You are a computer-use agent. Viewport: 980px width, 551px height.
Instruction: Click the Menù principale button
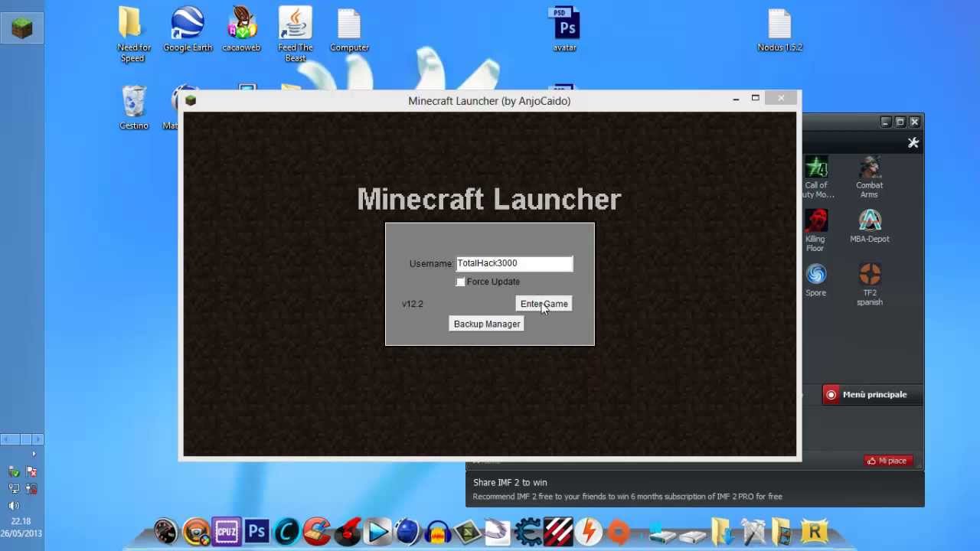[874, 395]
